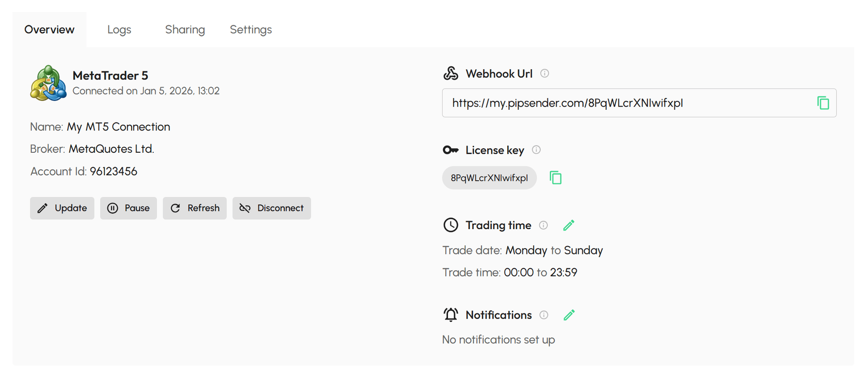Viewport: 868px width, 376px height.
Task: Click the Account Id number 96123456
Action: click(x=113, y=172)
